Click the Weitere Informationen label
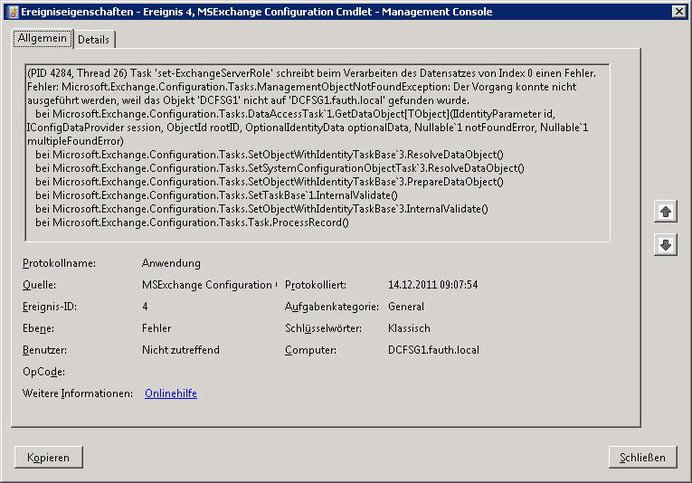692x483 pixels. (78, 393)
